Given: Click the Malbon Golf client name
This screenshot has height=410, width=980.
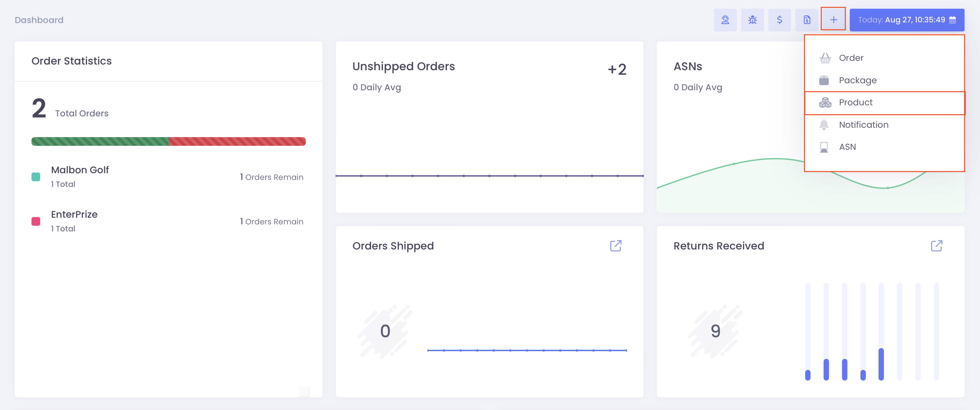Looking at the screenshot, I should point(80,170).
